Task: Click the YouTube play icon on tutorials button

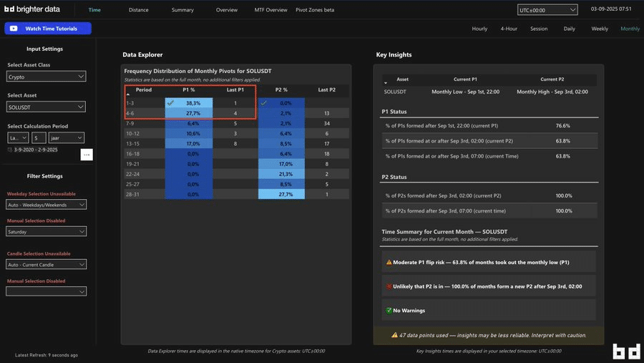Action: (x=14, y=29)
